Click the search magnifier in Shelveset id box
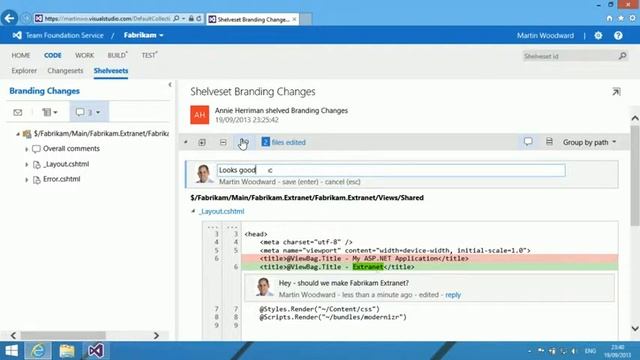The height and width of the screenshot is (360, 640). pyautogui.click(x=622, y=56)
